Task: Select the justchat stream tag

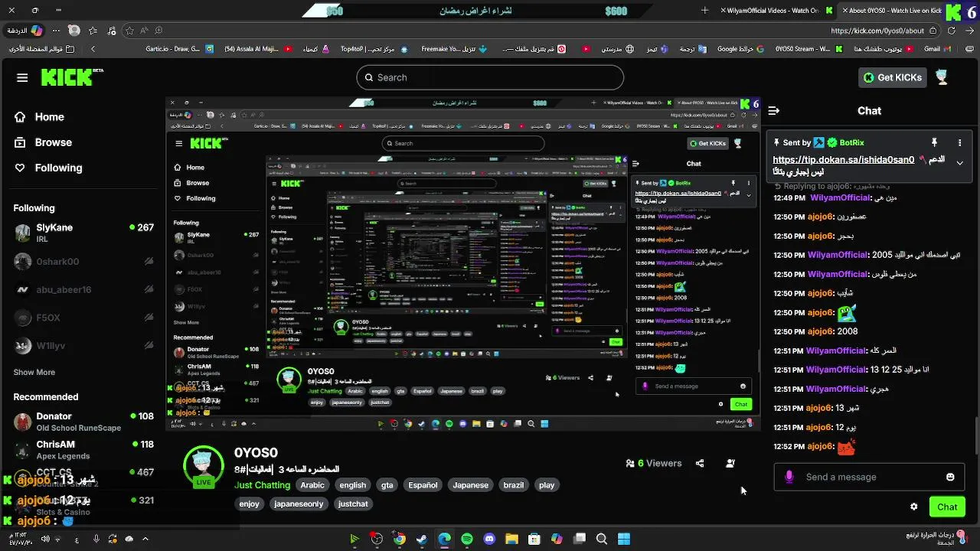Action: point(353,504)
